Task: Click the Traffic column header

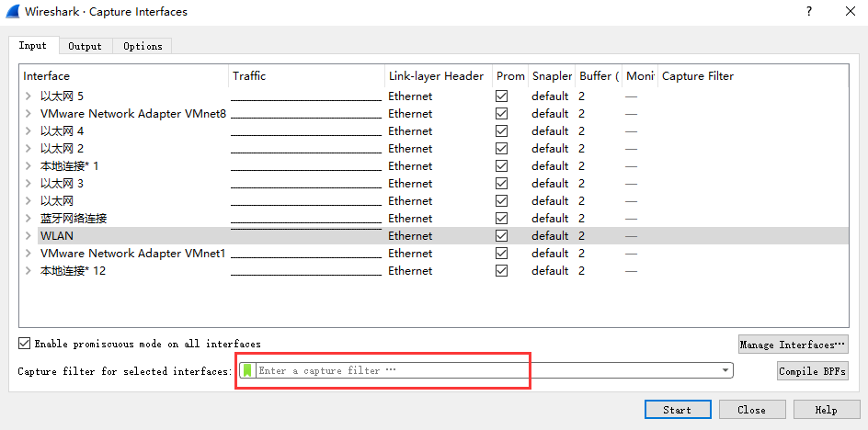Action: point(307,76)
